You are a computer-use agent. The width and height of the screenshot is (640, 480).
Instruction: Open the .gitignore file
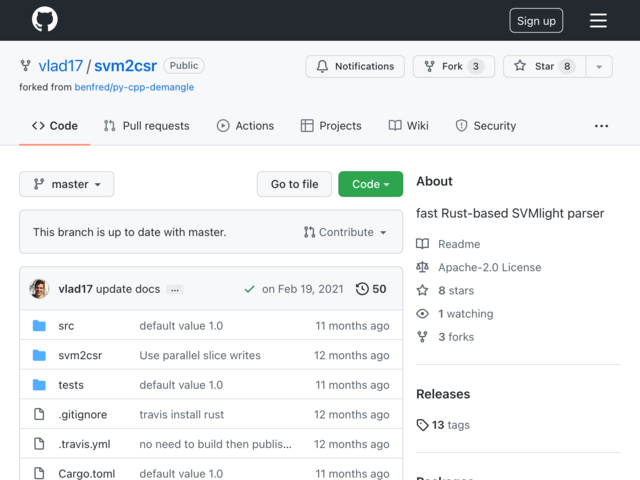[82, 415]
